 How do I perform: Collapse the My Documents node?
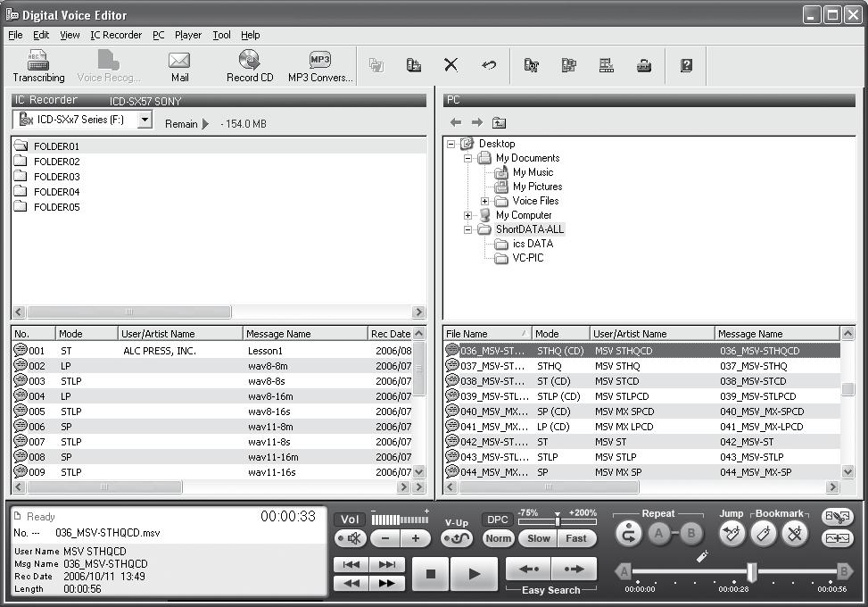pyautogui.click(x=467, y=158)
